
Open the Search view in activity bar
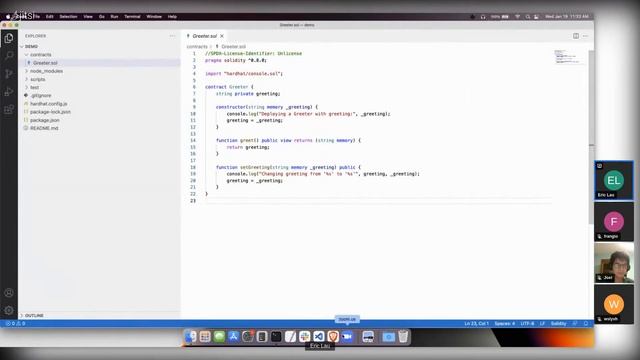click(x=9, y=56)
